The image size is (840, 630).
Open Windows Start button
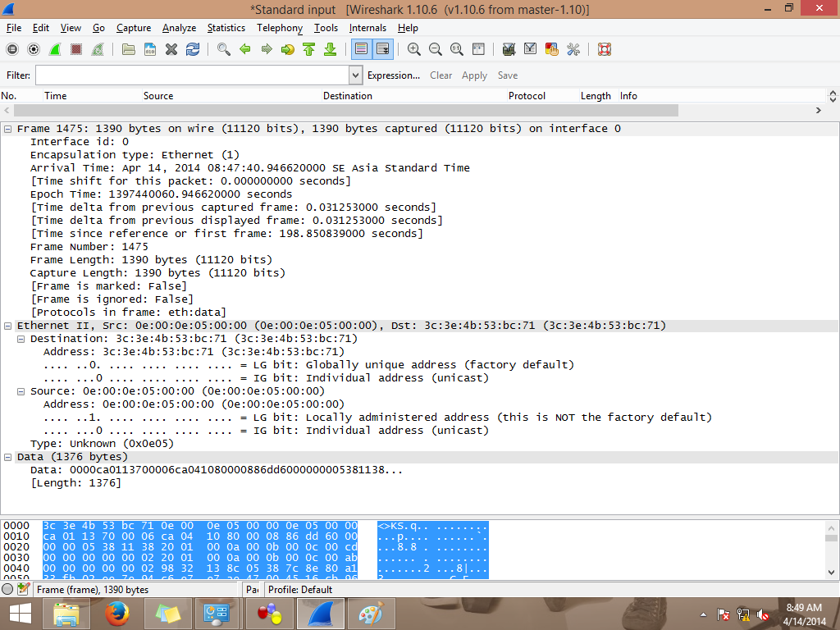(21, 614)
